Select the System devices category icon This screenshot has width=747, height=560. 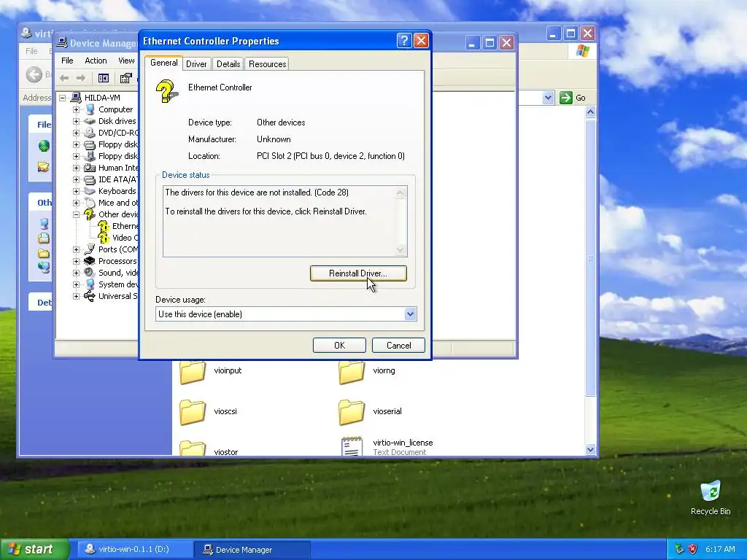coord(90,284)
